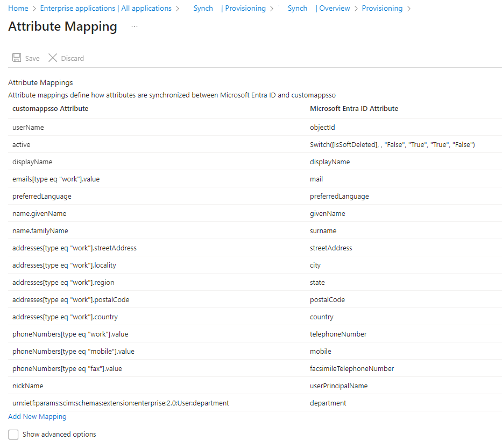
Task: Open the name.givenName mapping
Action: click(x=39, y=214)
